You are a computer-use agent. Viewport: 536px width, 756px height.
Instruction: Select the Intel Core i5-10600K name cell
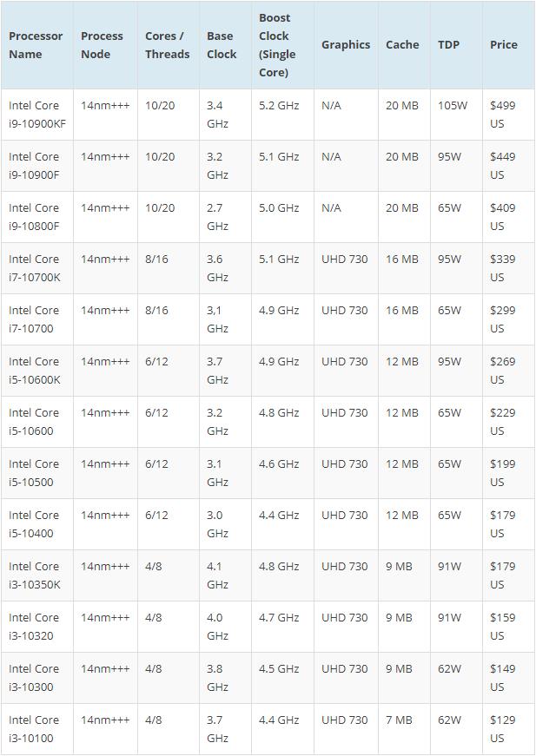pos(35,371)
